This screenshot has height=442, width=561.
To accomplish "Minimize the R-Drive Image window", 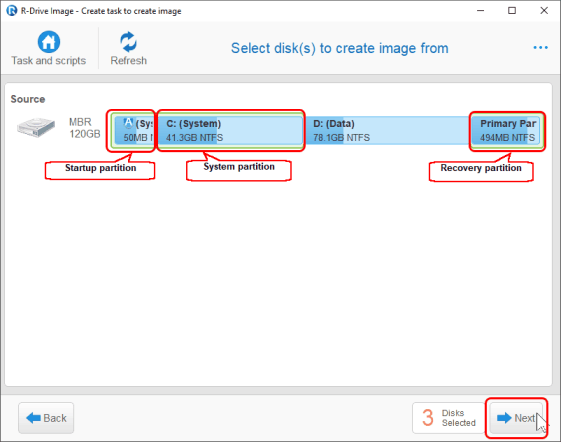I will click(x=480, y=11).
